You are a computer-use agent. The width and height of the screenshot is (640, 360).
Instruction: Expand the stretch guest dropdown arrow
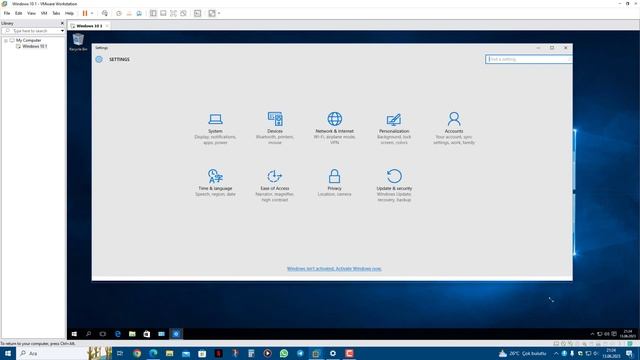coord(219,13)
